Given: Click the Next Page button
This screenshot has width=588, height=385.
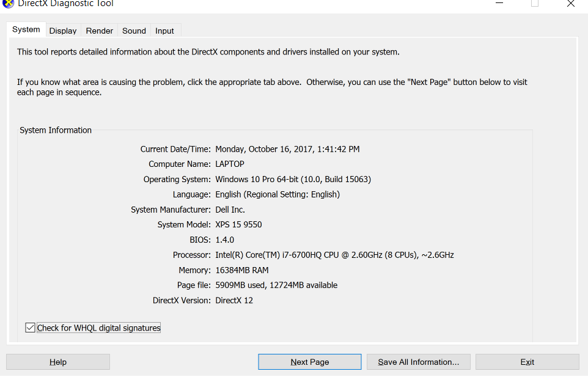Looking at the screenshot, I should coord(310,362).
